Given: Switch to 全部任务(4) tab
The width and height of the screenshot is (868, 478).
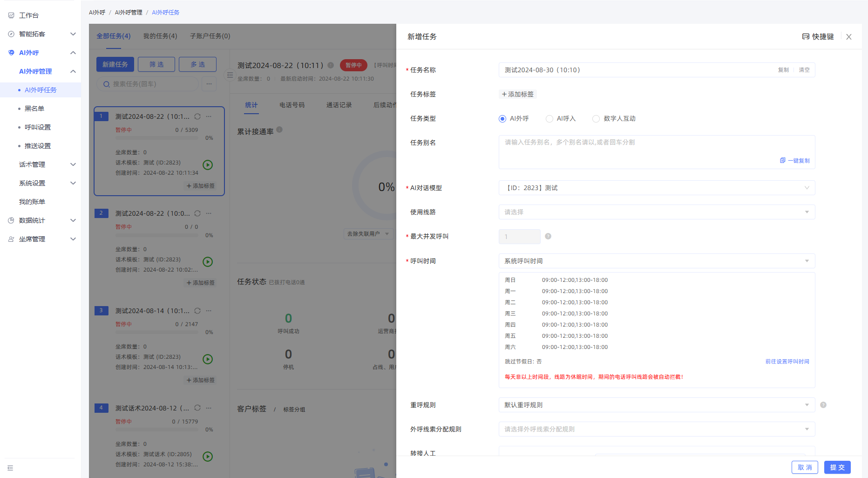Looking at the screenshot, I should point(114,36).
